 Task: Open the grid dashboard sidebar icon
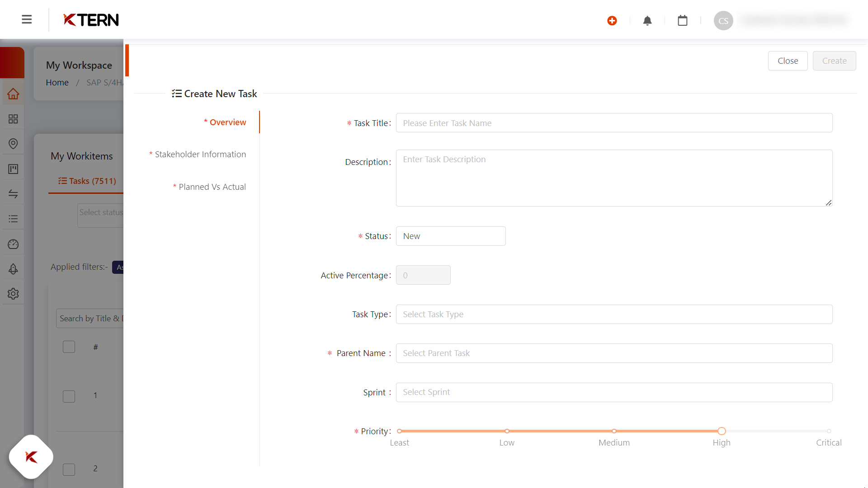(x=13, y=119)
